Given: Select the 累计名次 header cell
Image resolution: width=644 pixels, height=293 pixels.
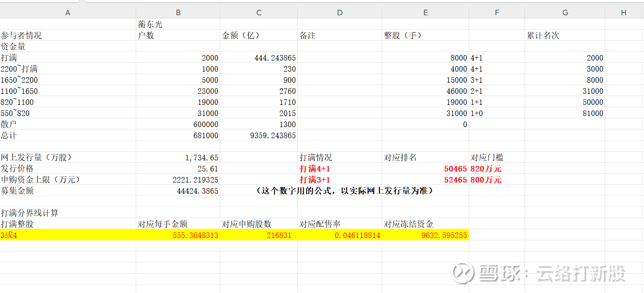Looking at the screenshot, I should tap(565, 35).
